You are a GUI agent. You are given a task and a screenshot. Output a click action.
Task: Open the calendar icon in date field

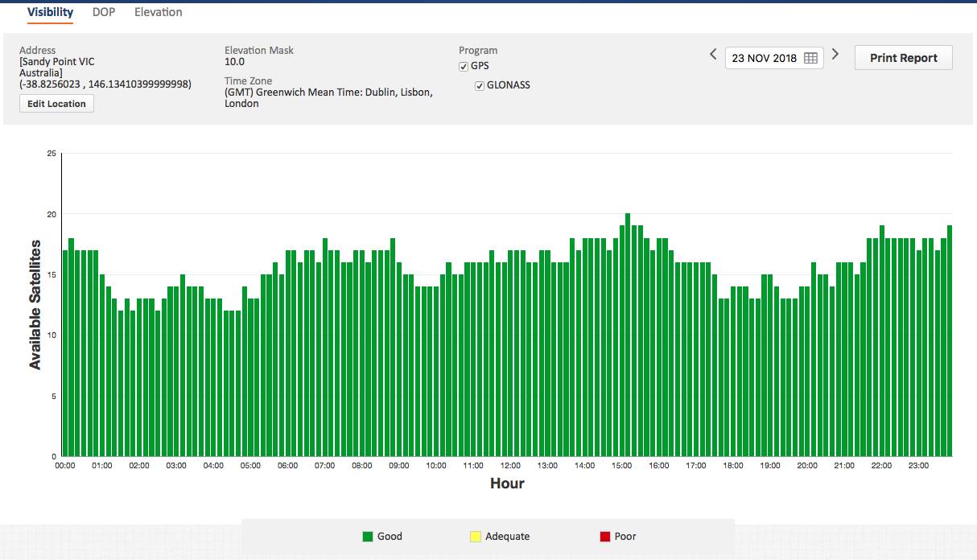(810, 58)
